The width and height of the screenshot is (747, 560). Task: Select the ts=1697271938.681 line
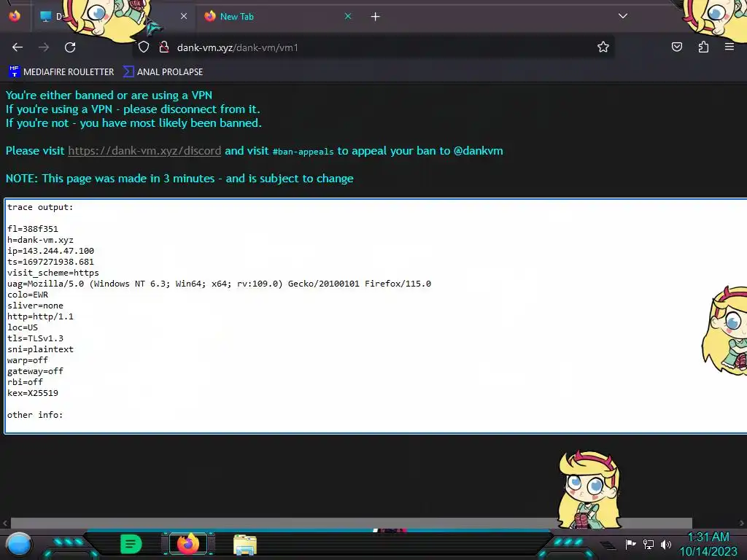click(x=50, y=262)
